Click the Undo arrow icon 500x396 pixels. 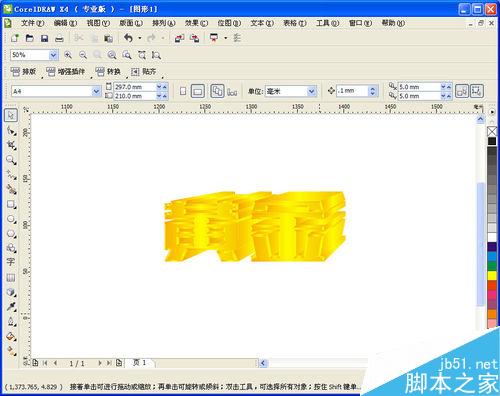point(129,38)
